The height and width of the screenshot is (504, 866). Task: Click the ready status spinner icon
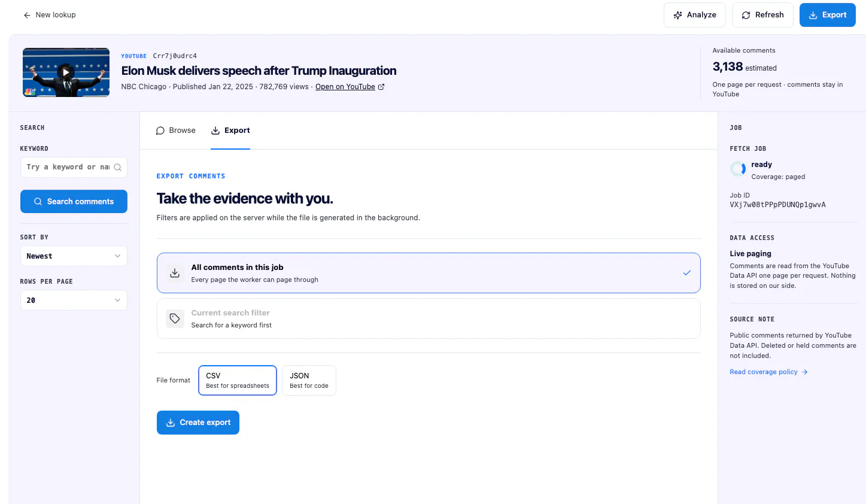738,169
